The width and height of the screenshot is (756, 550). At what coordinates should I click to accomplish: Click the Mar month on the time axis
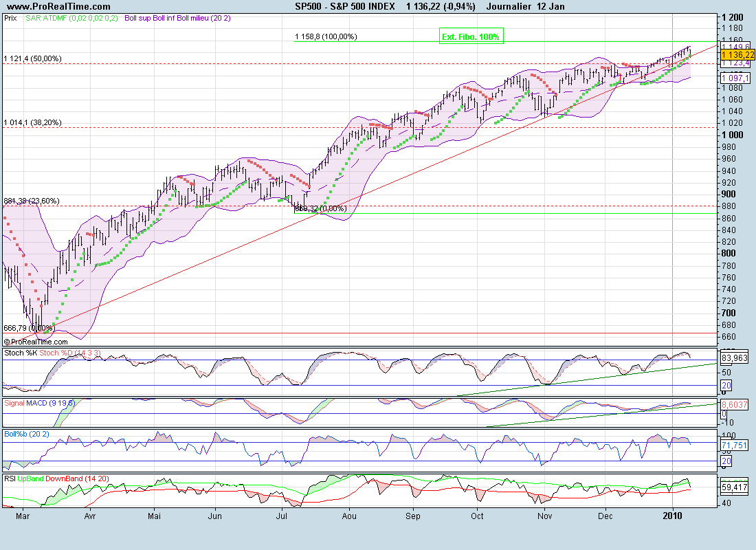click(x=23, y=516)
